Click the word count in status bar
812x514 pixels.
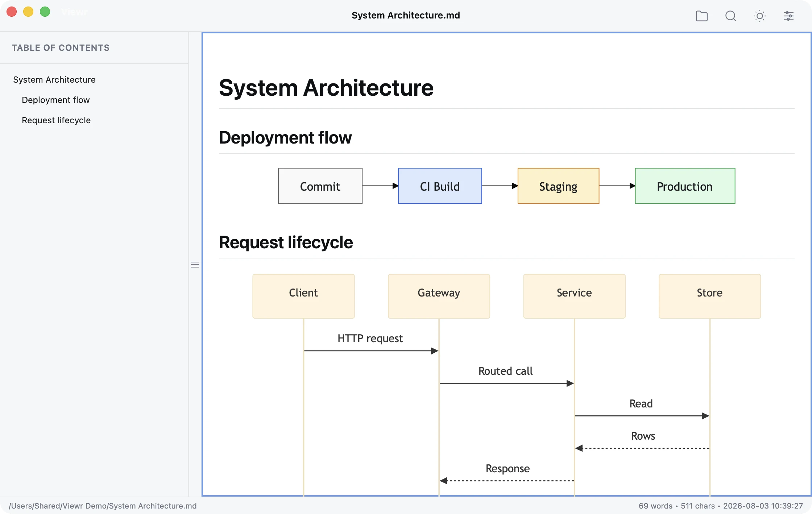(x=655, y=506)
